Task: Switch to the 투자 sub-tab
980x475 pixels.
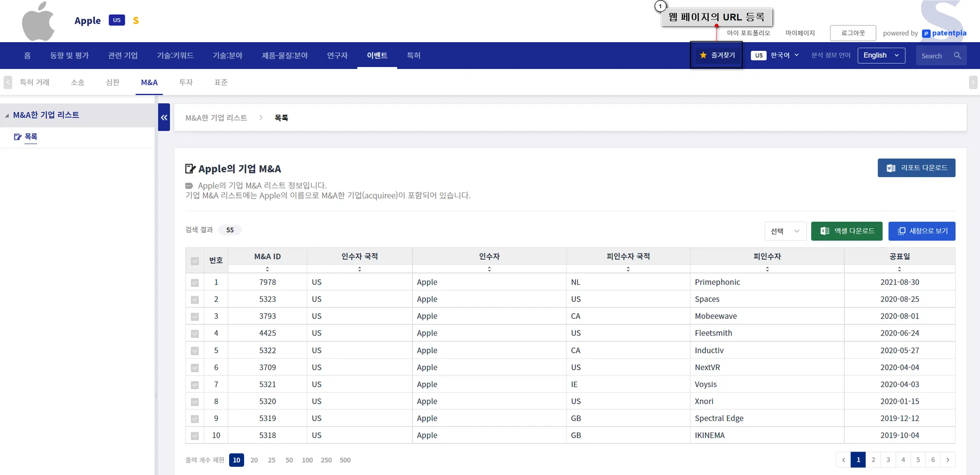Action: pyautogui.click(x=186, y=82)
